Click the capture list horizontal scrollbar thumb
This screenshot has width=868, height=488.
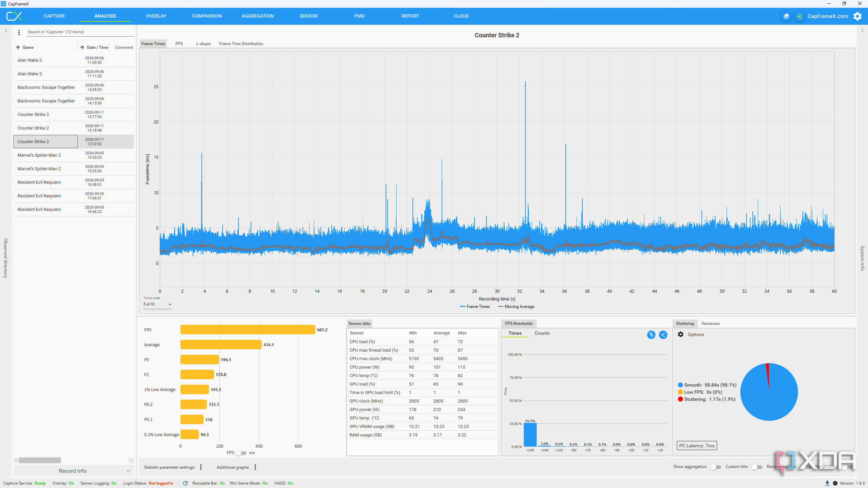coord(40,460)
